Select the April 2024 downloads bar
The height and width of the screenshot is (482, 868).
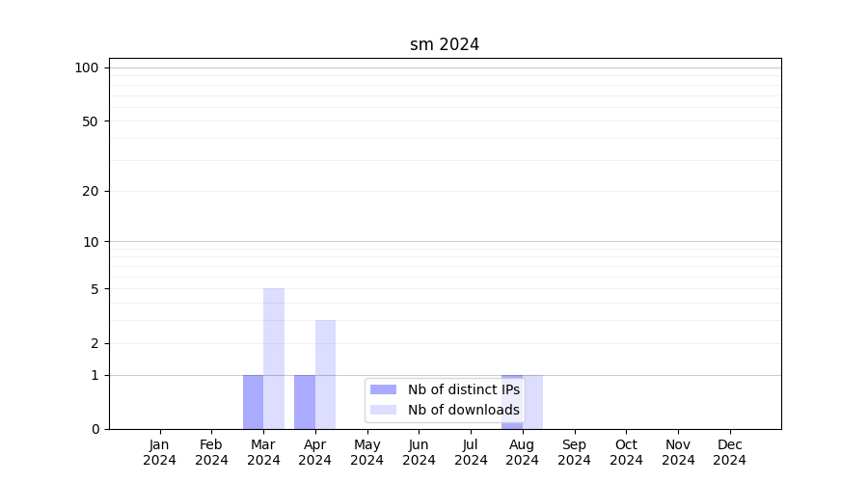tap(325, 374)
